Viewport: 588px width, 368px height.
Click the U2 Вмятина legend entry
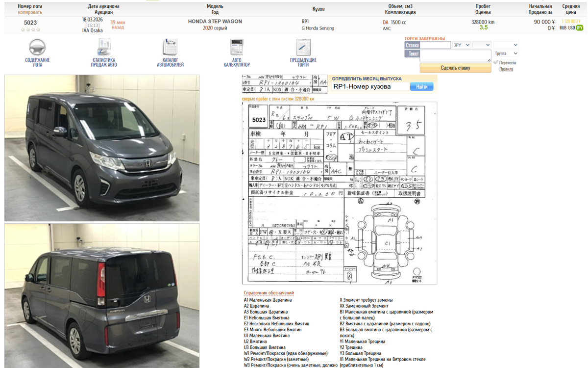click(x=255, y=342)
